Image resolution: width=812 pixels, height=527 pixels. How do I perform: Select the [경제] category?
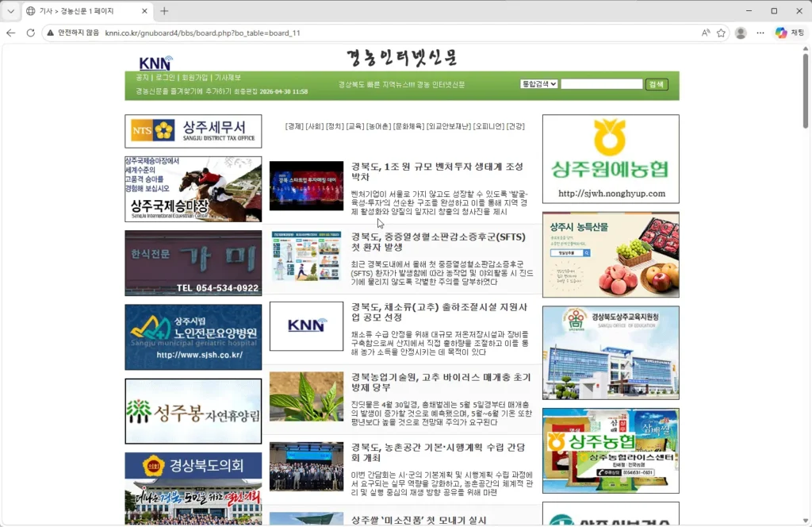[x=294, y=126]
